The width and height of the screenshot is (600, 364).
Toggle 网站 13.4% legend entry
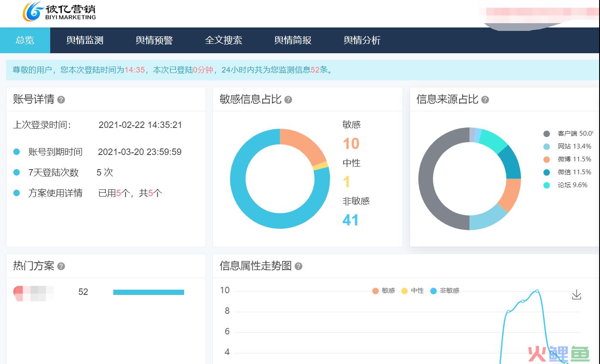pyautogui.click(x=567, y=146)
